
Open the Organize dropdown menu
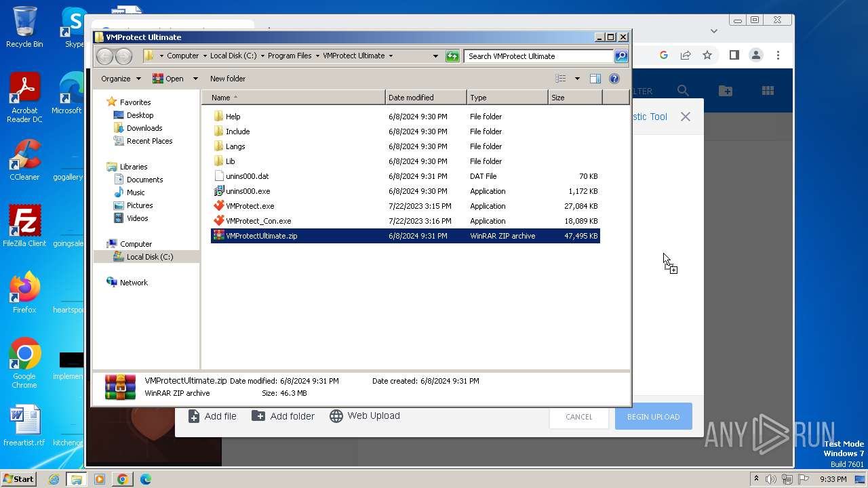tap(121, 79)
